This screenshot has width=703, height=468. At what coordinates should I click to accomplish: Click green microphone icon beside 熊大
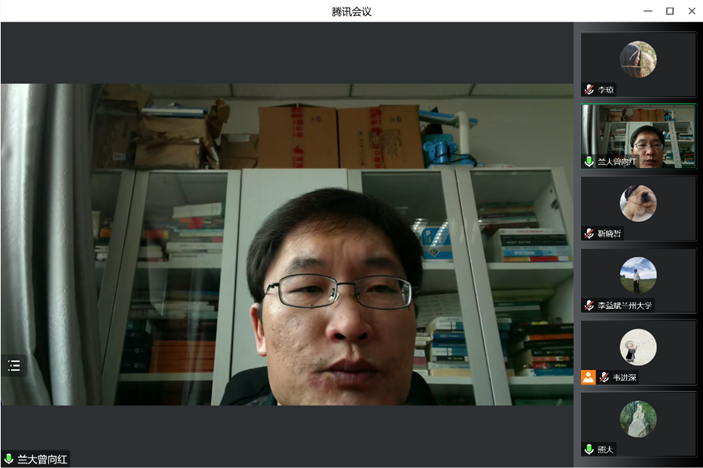590,449
